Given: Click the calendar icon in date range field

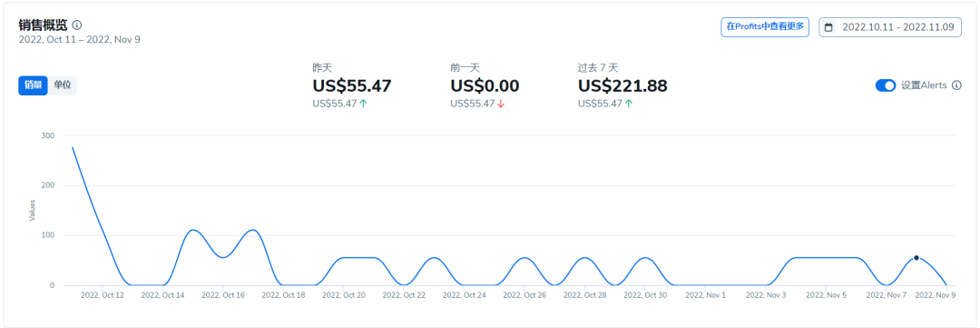Looking at the screenshot, I should pyautogui.click(x=828, y=27).
